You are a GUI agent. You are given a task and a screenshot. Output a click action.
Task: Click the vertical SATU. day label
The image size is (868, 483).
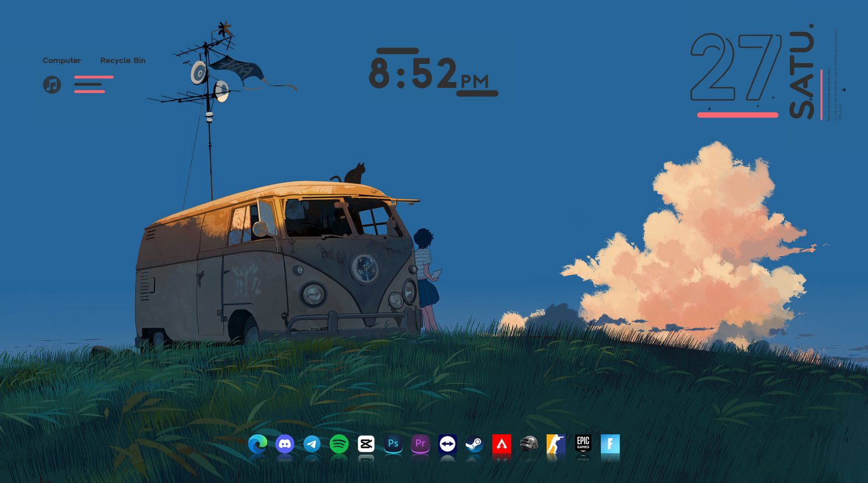[802, 71]
